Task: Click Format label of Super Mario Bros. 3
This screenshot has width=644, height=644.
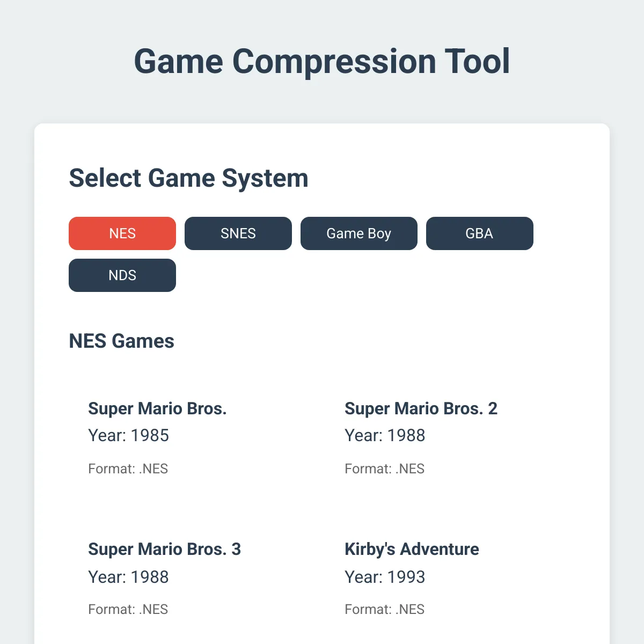Action: pos(128,609)
